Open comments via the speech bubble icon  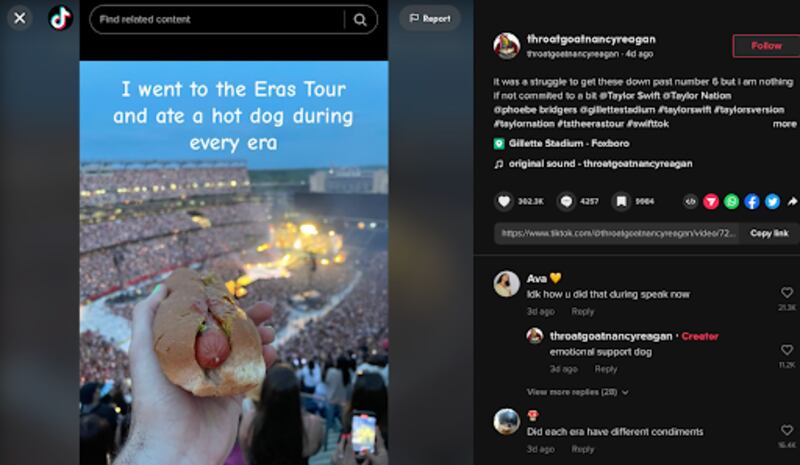coord(566,201)
